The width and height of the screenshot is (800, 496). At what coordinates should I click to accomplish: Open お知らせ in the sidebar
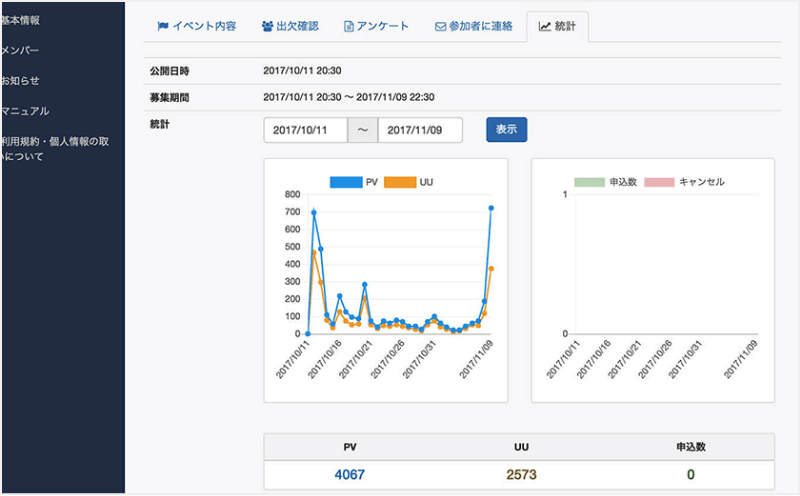coord(22,80)
